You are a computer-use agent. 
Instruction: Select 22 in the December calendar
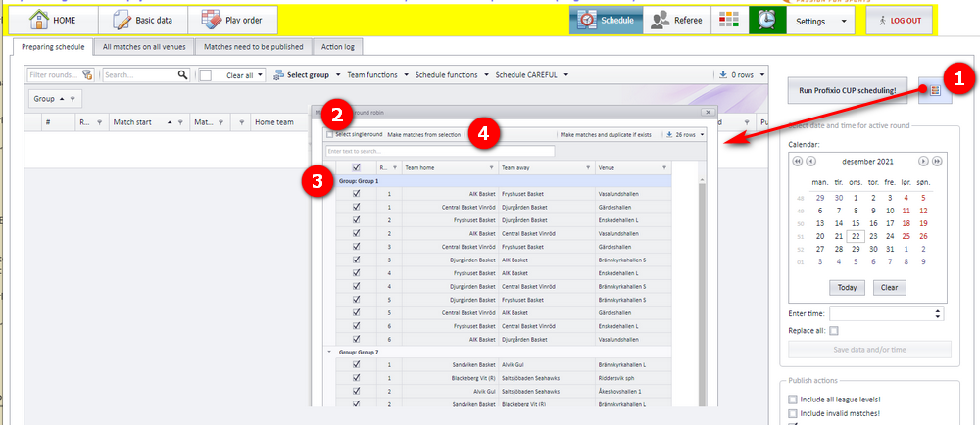[x=856, y=236]
